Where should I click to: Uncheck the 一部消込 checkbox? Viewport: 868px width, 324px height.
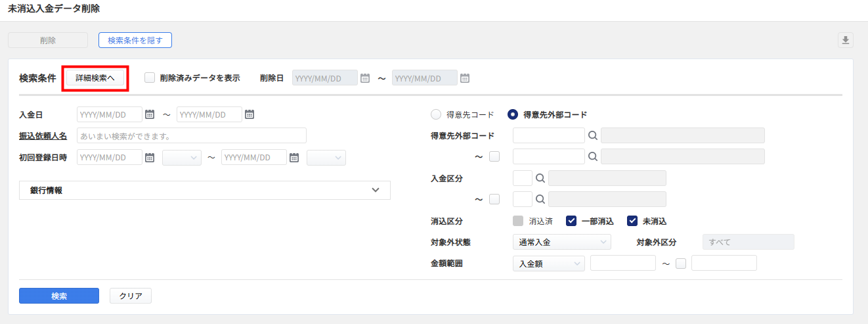[x=571, y=221]
